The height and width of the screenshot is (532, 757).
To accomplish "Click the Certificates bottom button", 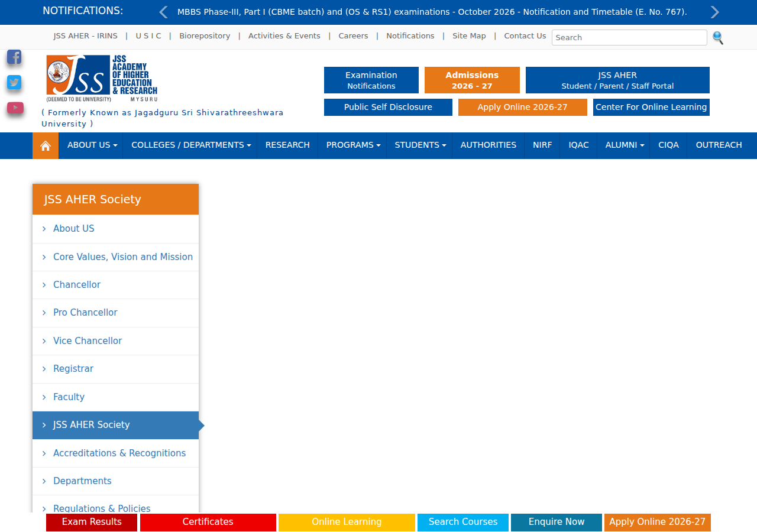I will tap(208, 523).
